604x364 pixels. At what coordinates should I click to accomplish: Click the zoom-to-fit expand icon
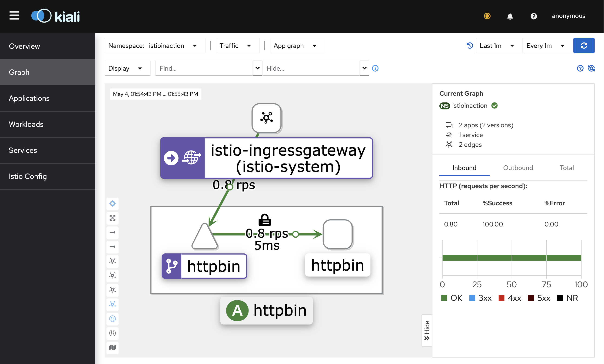[113, 218]
